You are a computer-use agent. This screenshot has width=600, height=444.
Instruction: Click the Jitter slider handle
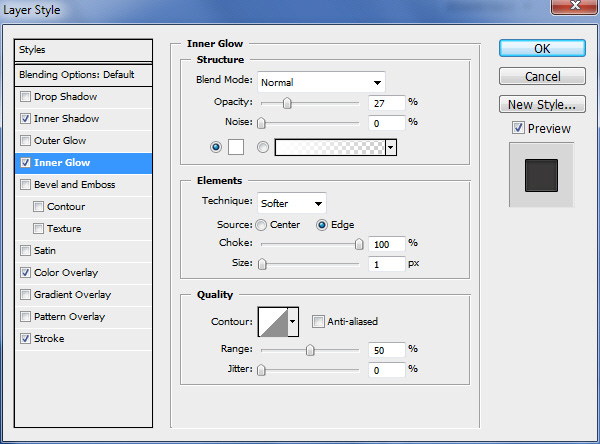coord(261,370)
